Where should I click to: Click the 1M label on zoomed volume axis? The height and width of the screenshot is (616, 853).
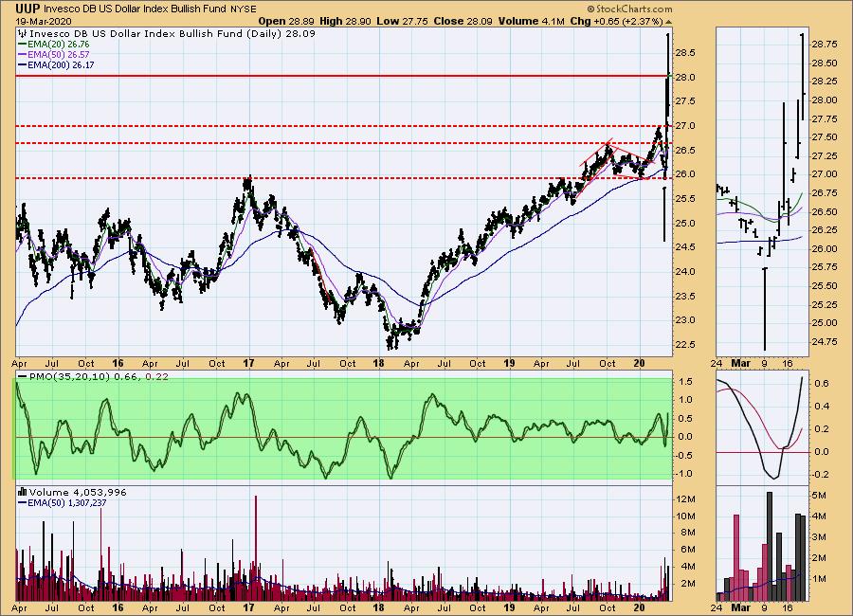coord(819,579)
